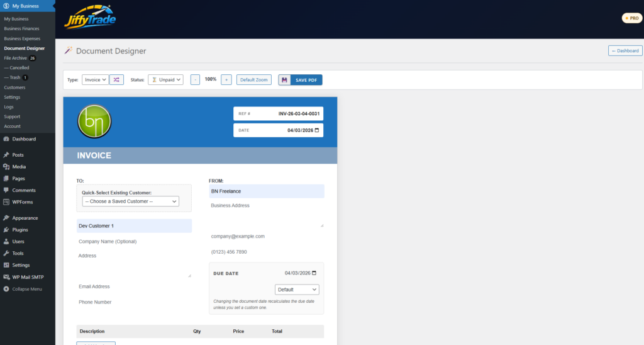Click the zoom out minus button
This screenshot has width=644, height=345.
195,80
